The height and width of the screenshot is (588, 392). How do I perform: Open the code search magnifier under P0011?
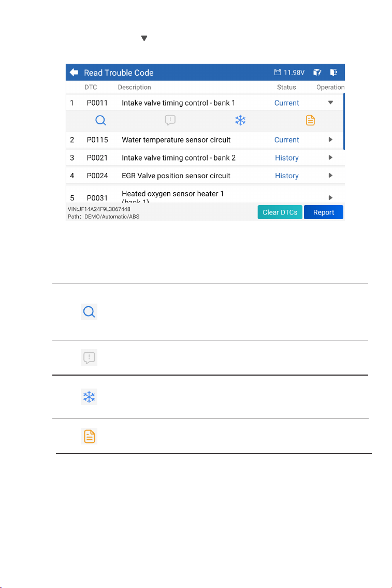click(x=100, y=120)
